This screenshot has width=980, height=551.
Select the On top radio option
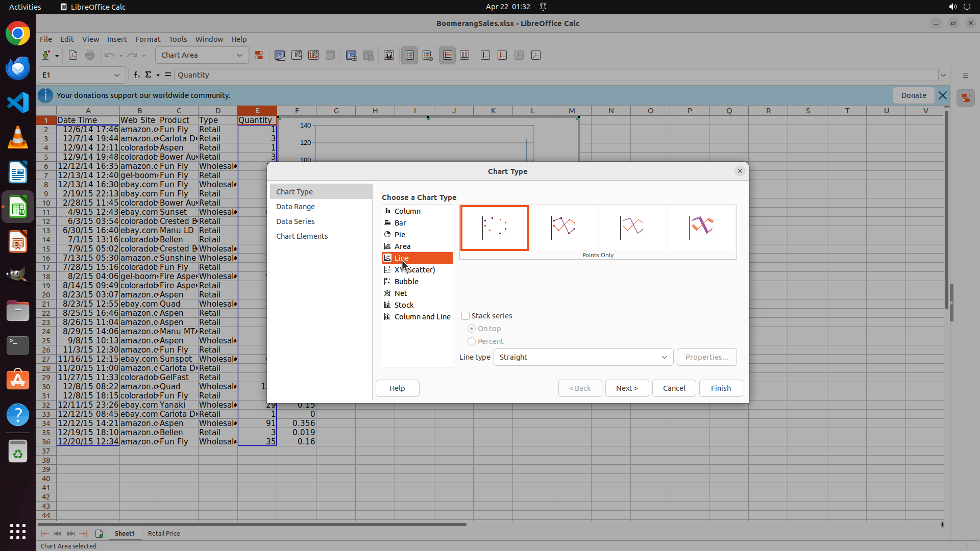(472, 329)
